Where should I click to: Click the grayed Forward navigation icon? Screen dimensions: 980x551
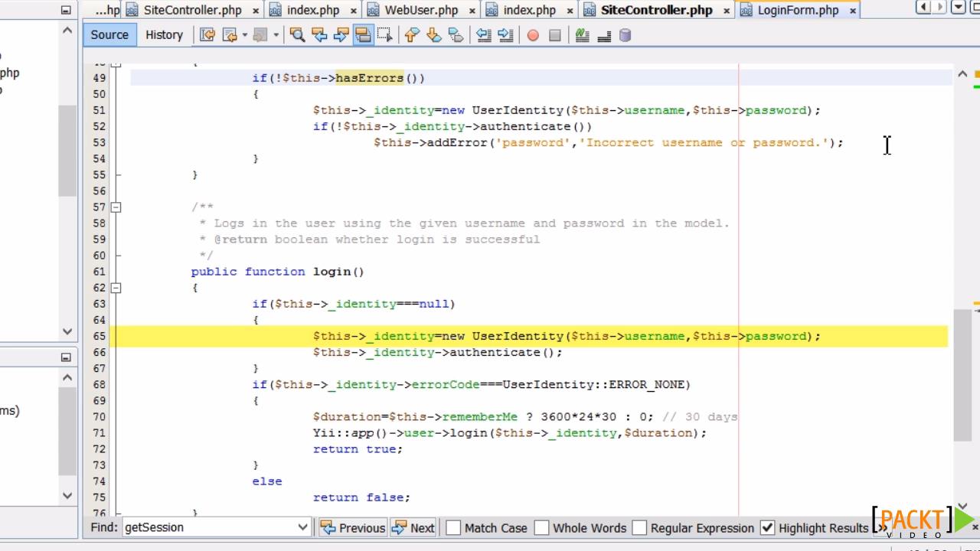pos(260,35)
